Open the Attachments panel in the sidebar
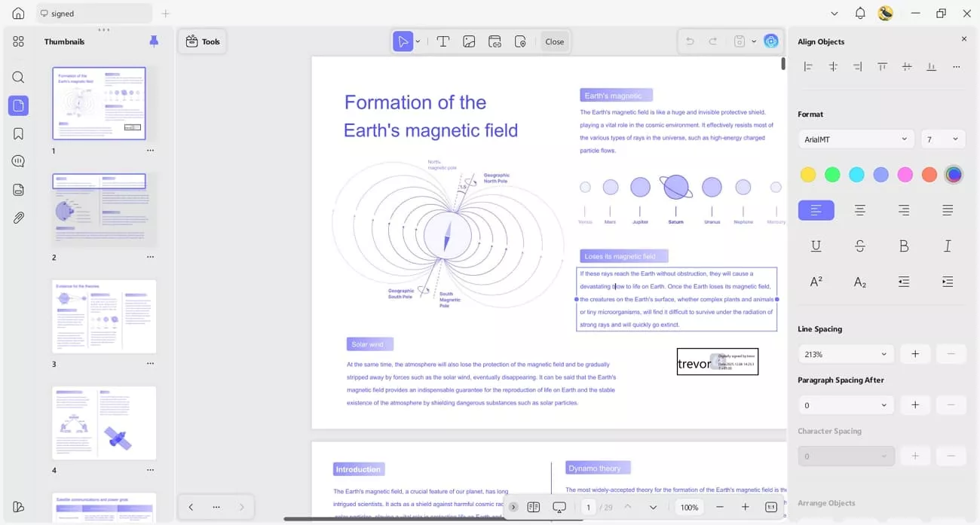The height and width of the screenshot is (525, 980). pyautogui.click(x=18, y=218)
